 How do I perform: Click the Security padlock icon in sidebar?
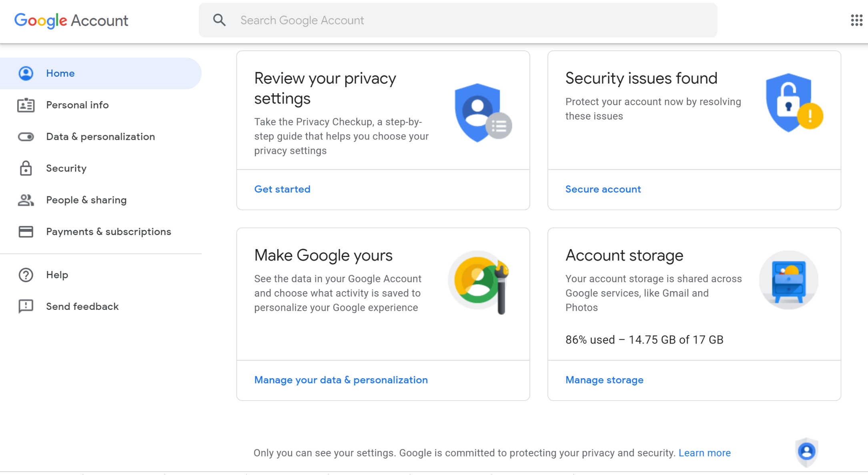(26, 168)
